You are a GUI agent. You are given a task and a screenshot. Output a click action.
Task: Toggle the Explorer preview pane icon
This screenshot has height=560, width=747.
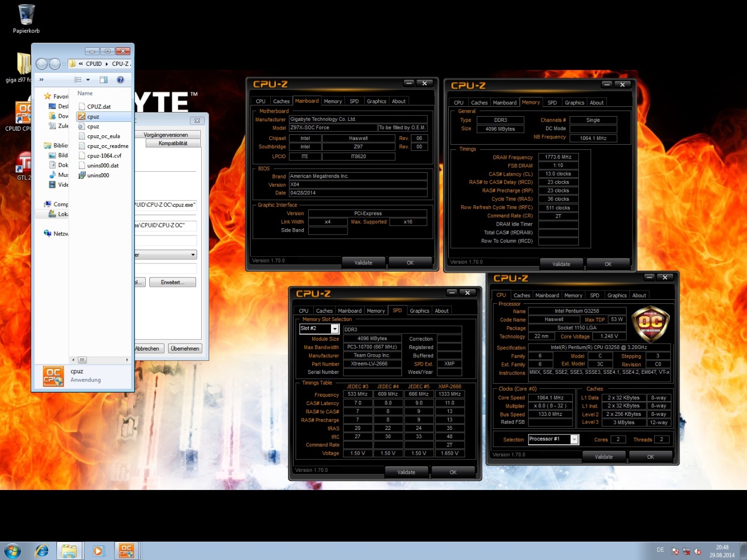coord(104,80)
